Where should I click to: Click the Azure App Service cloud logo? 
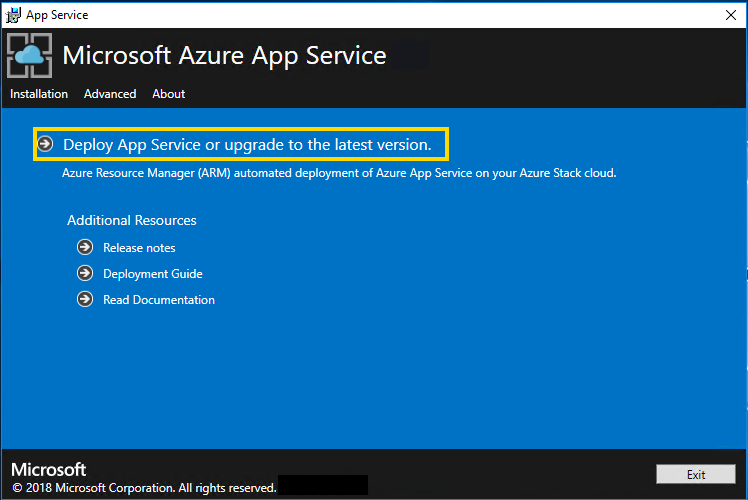(x=30, y=55)
